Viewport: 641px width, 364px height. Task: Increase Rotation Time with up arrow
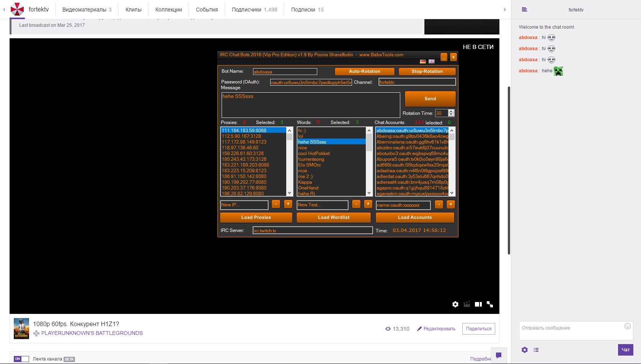(451, 111)
